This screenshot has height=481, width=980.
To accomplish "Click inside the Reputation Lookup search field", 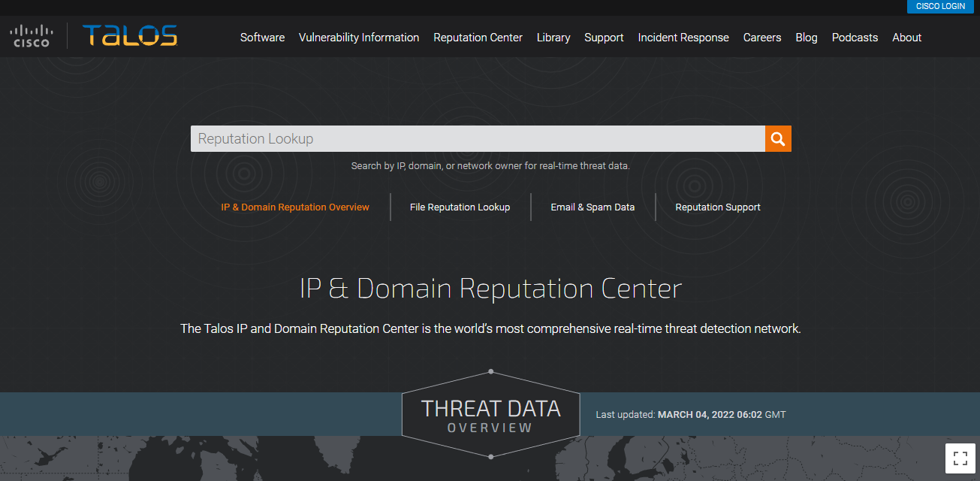I will coord(473,138).
